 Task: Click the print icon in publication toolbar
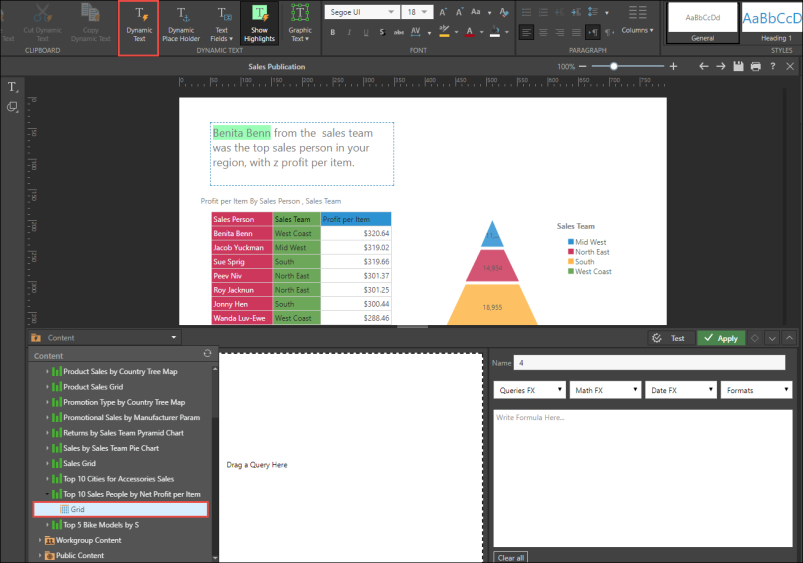(755, 66)
